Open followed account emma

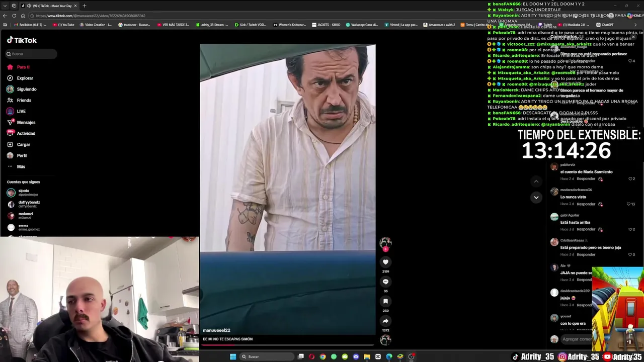click(x=23, y=227)
